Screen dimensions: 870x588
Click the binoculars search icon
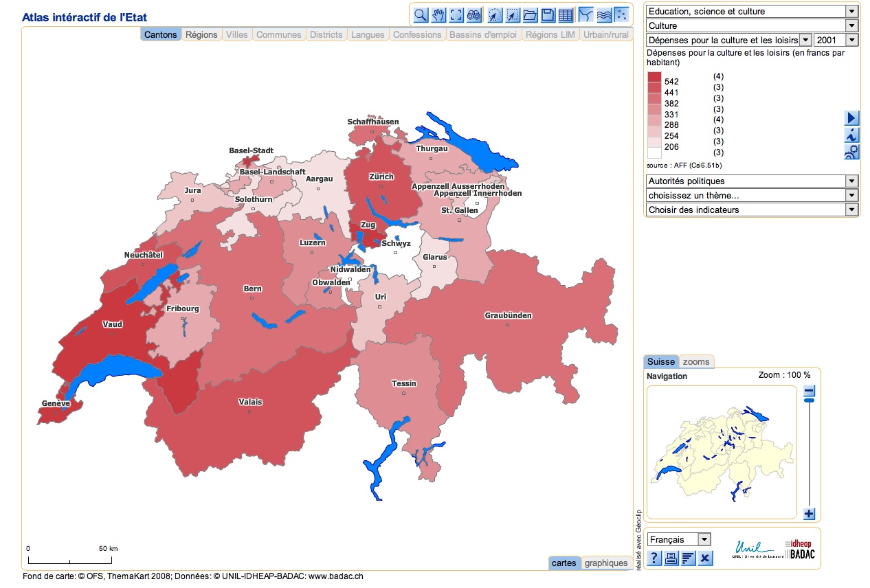point(473,15)
